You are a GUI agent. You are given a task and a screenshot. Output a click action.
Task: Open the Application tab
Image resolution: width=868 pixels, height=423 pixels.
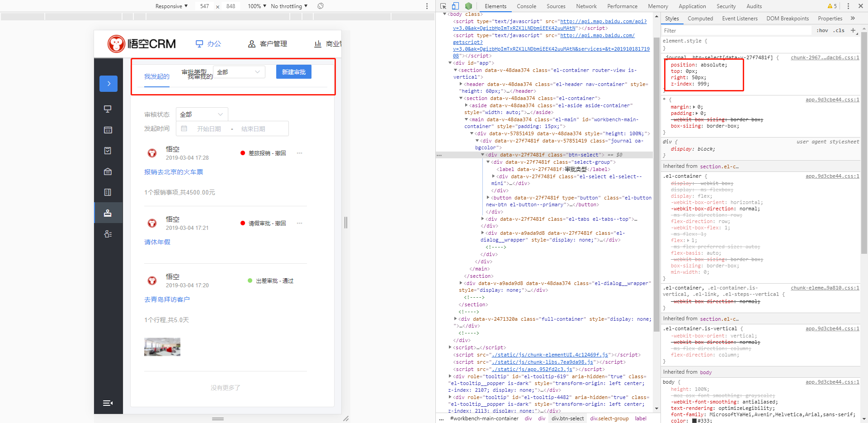coord(692,6)
